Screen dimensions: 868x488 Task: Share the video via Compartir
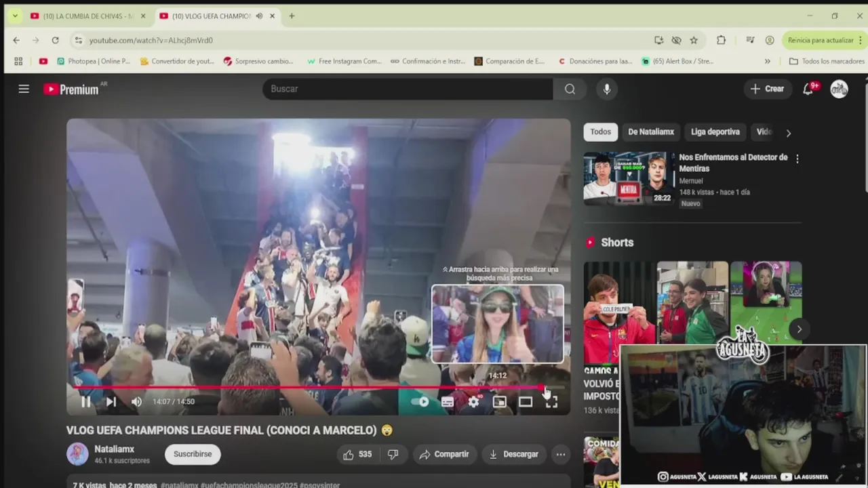tap(444, 455)
